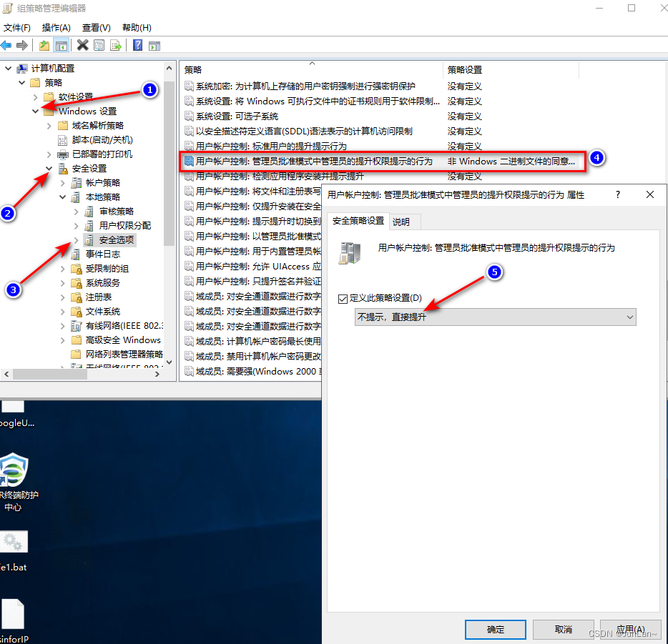Click the tree vertical scrollbar down arrow

pos(169,362)
